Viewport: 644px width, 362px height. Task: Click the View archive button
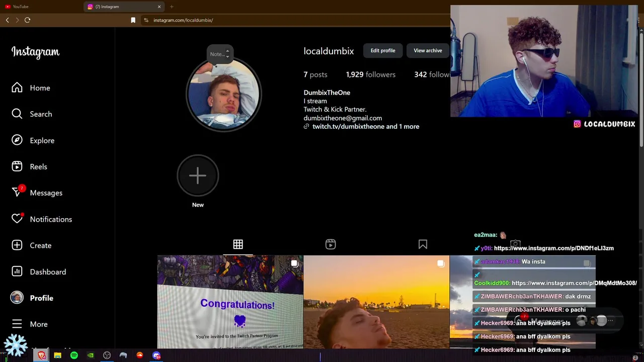click(428, 50)
